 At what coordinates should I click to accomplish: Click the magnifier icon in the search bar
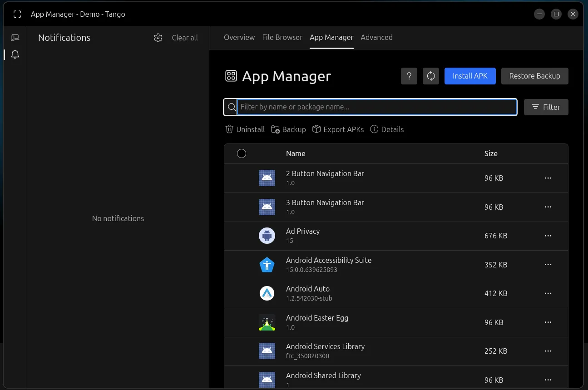[231, 107]
